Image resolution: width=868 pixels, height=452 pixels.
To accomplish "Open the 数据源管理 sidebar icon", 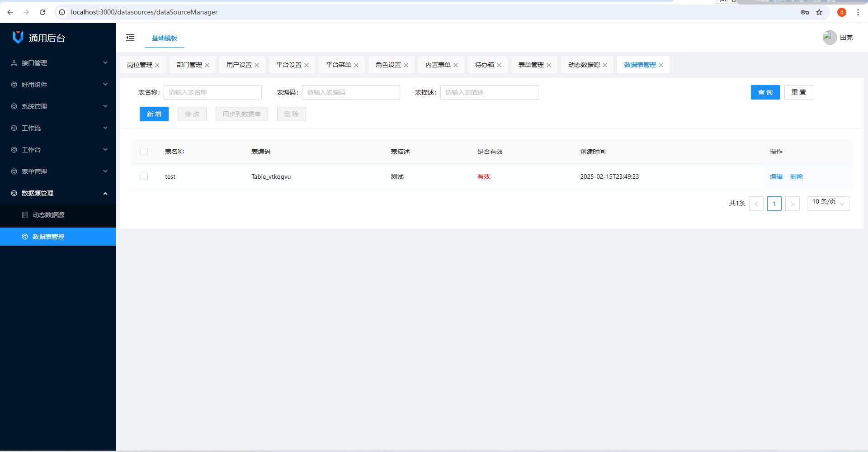I will [13, 193].
